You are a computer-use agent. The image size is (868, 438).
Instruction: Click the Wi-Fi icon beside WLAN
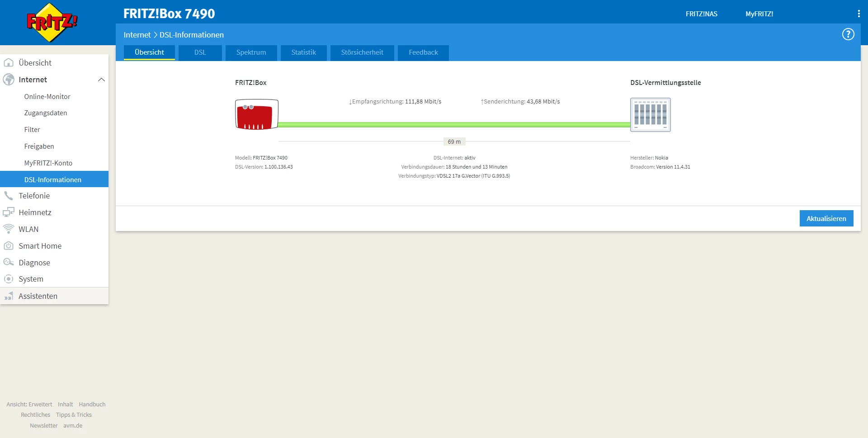(9, 229)
